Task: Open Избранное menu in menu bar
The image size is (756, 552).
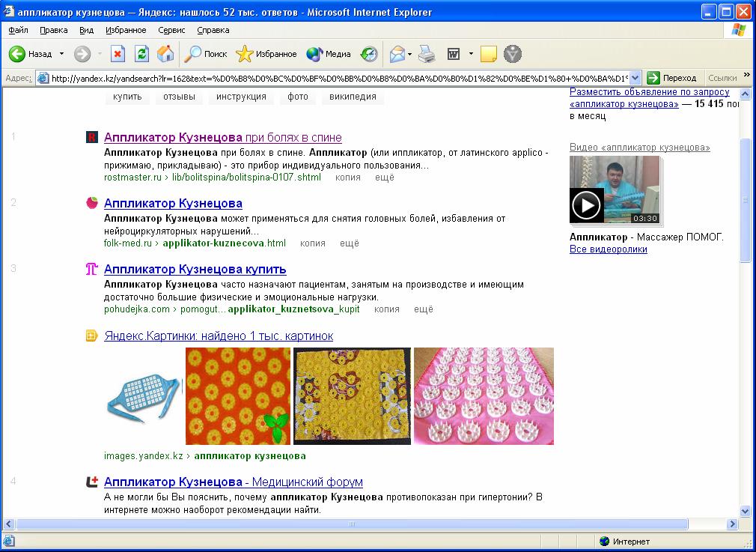Action: [126, 30]
